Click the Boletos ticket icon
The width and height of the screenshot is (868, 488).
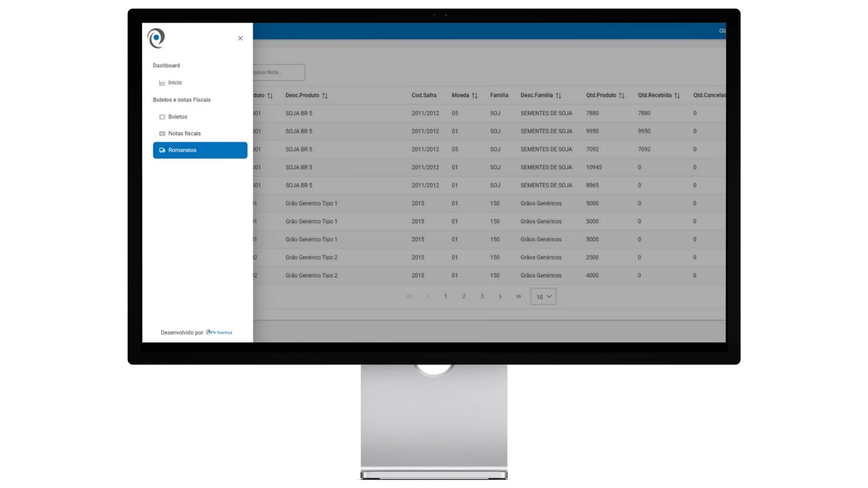pyautogui.click(x=162, y=117)
